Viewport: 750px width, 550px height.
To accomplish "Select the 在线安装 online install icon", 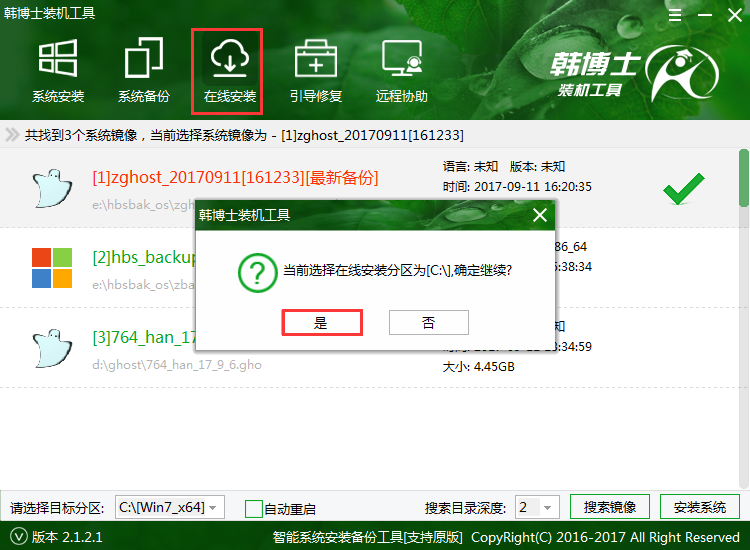I will 228,71.
